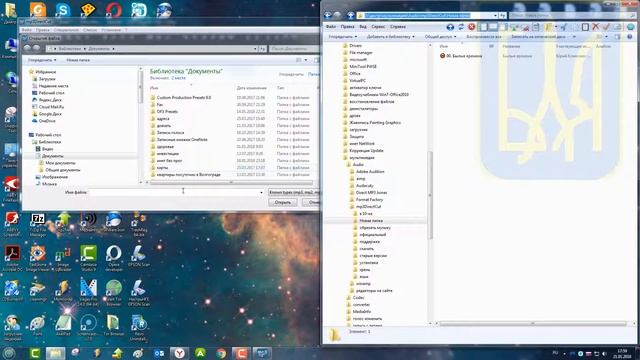
Task: Open Файл menu in Explorer window
Action: click(331, 27)
